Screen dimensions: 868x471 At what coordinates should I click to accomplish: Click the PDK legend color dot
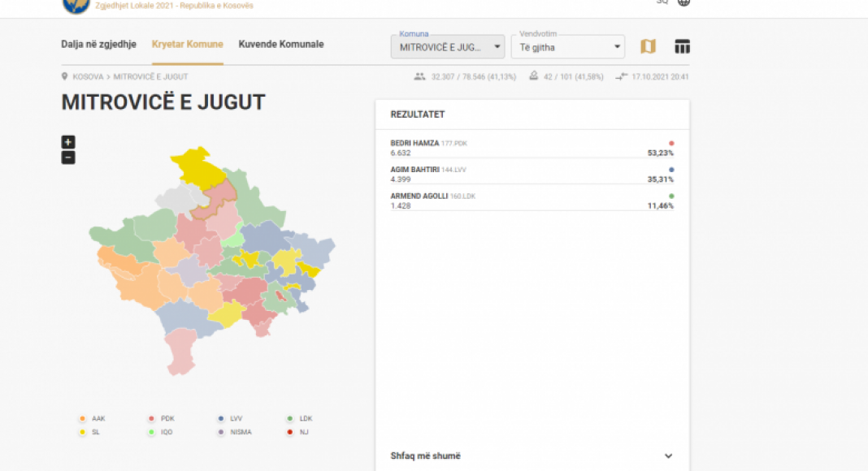click(x=151, y=419)
